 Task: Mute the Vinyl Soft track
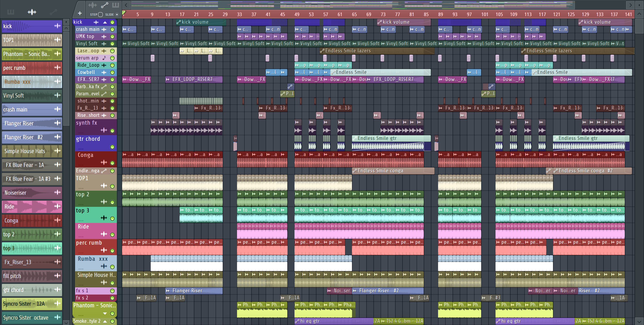click(112, 44)
